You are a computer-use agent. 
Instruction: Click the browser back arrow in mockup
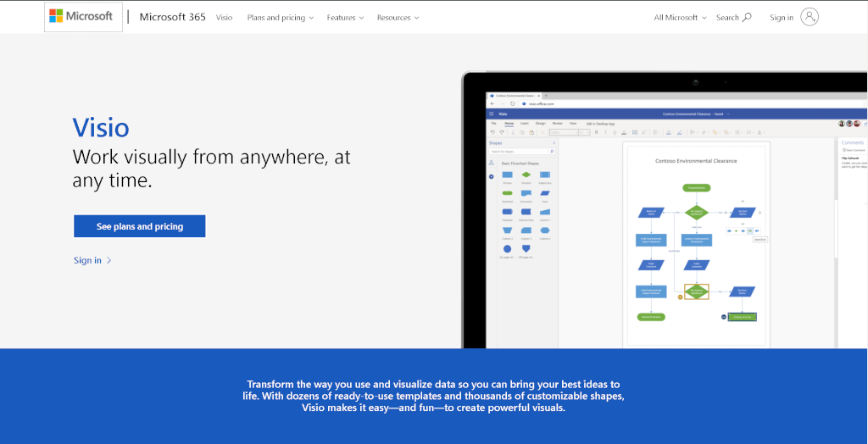[x=492, y=103]
